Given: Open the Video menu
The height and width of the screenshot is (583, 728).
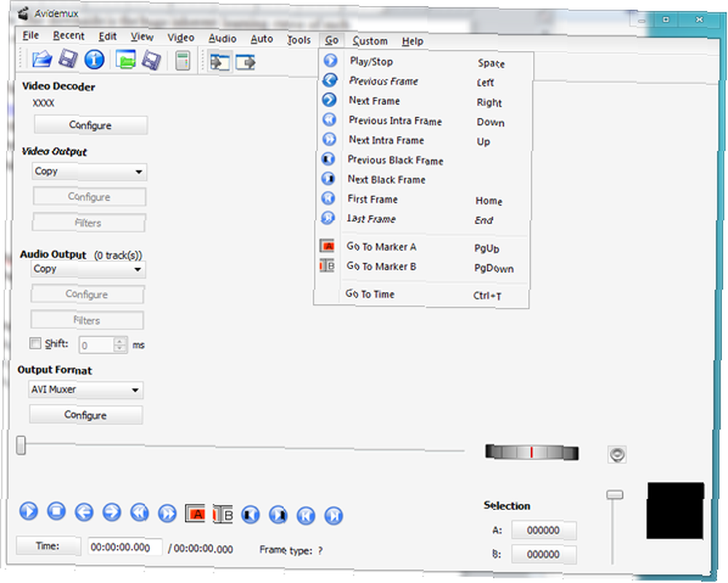Looking at the screenshot, I should [181, 38].
